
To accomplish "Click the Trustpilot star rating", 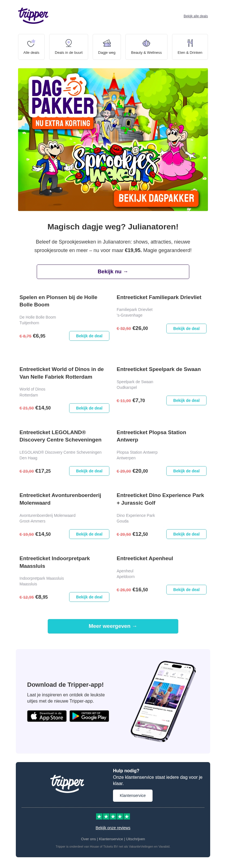I will pyautogui.click(x=113, y=816).
